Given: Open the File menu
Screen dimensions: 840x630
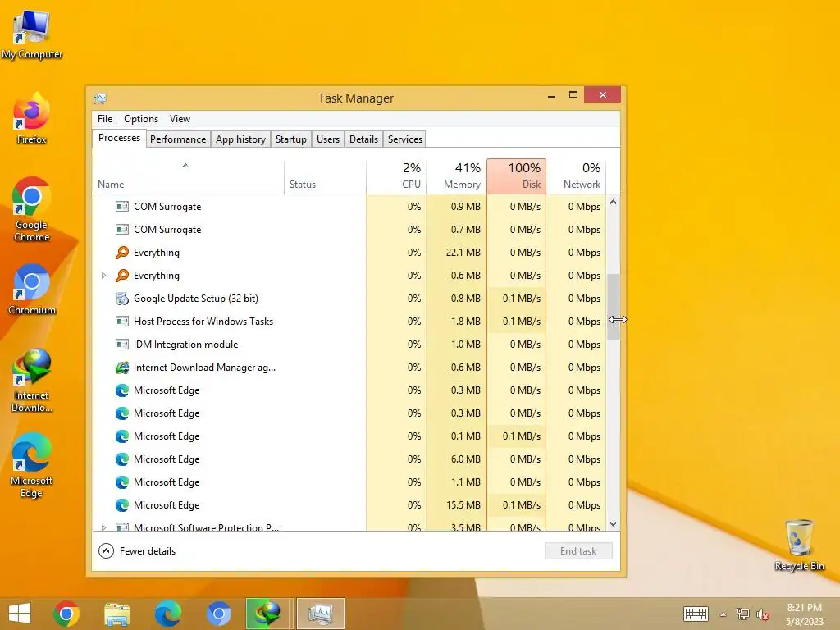Looking at the screenshot, I should (105, 119).
